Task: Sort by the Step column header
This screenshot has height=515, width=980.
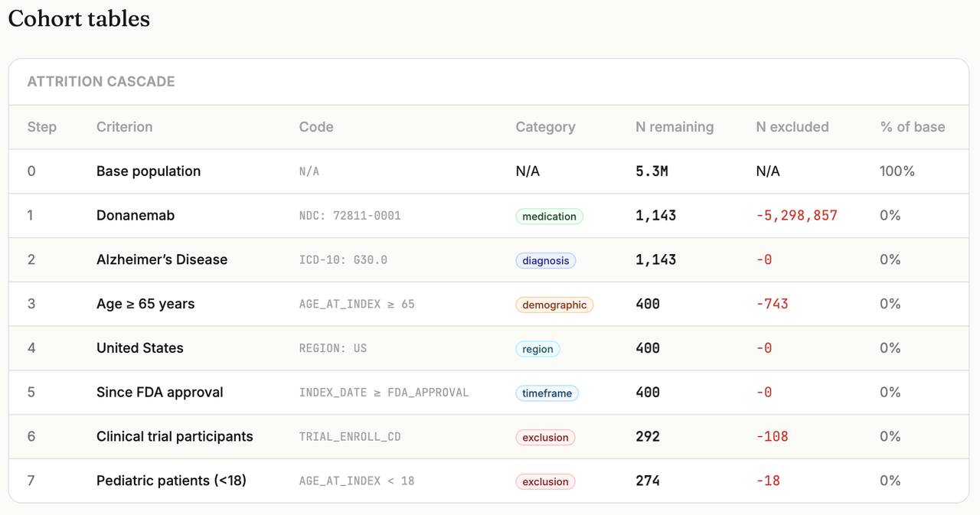Action: (42, 127)
